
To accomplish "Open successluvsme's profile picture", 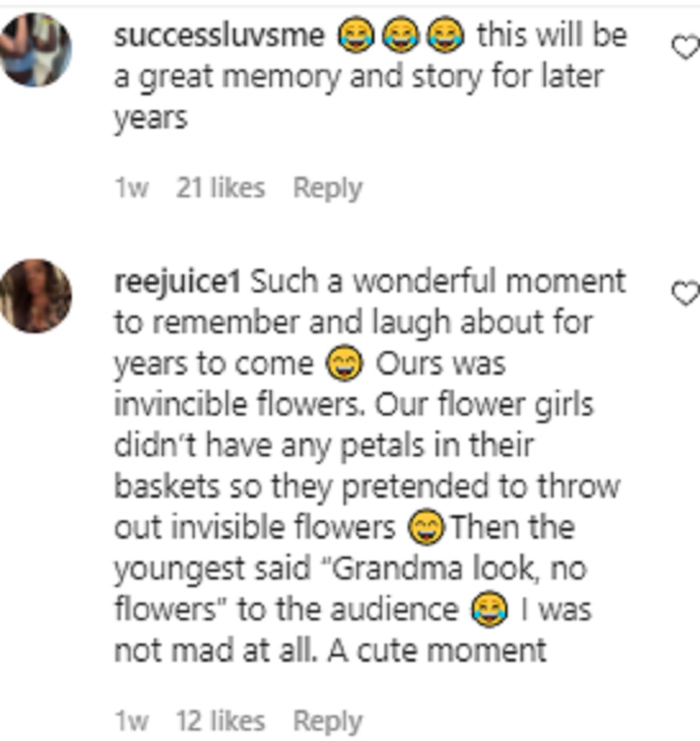I will [x=36, y=50].
